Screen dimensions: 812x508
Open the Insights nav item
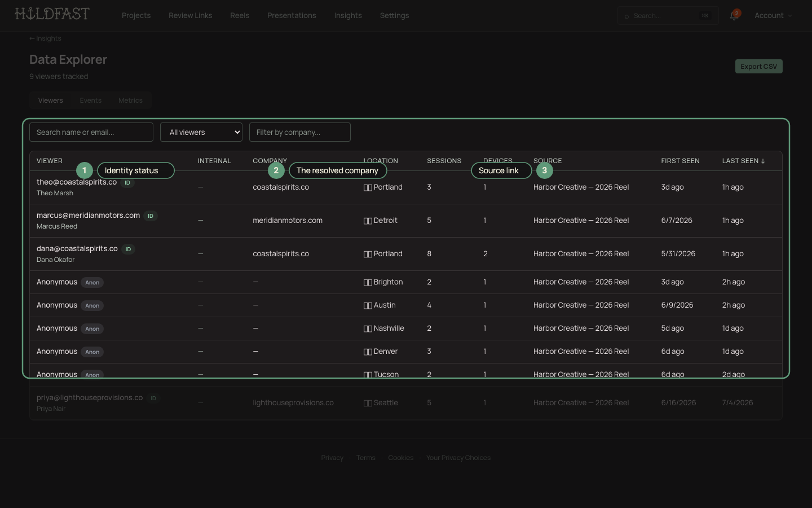click(x=348, y=15)
